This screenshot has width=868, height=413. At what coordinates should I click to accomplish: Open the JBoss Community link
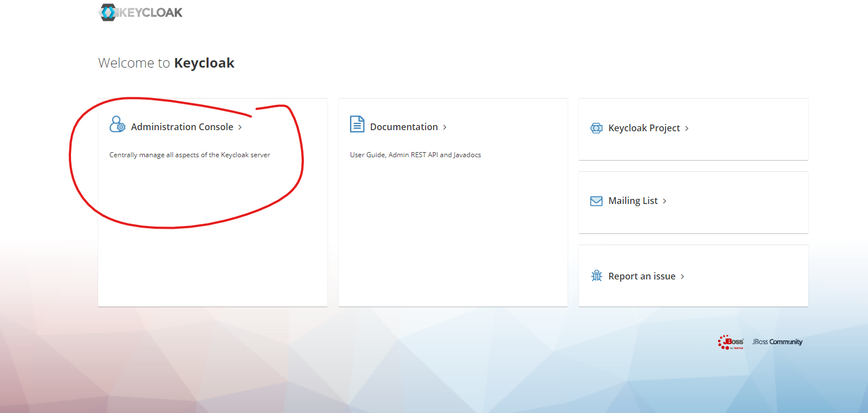click(x=777, y=342)
